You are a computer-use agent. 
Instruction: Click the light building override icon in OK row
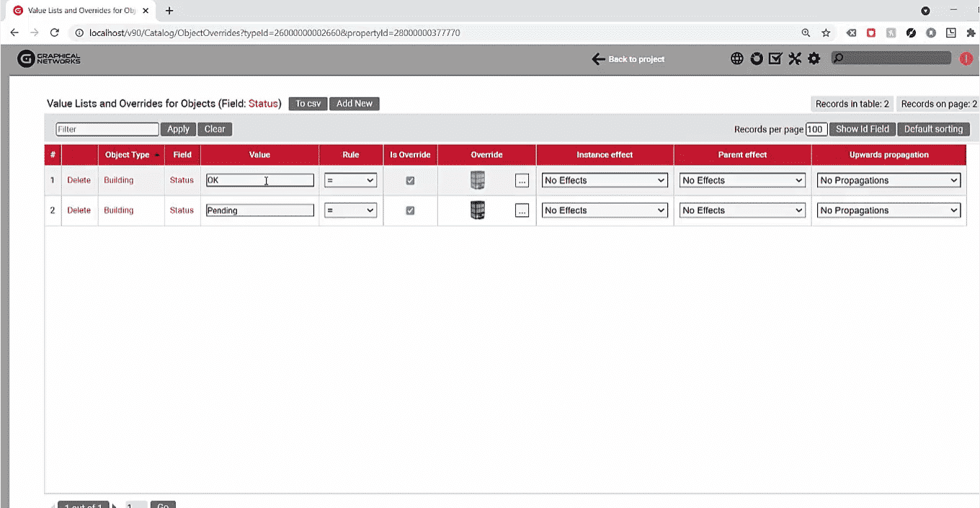point(477,180)
